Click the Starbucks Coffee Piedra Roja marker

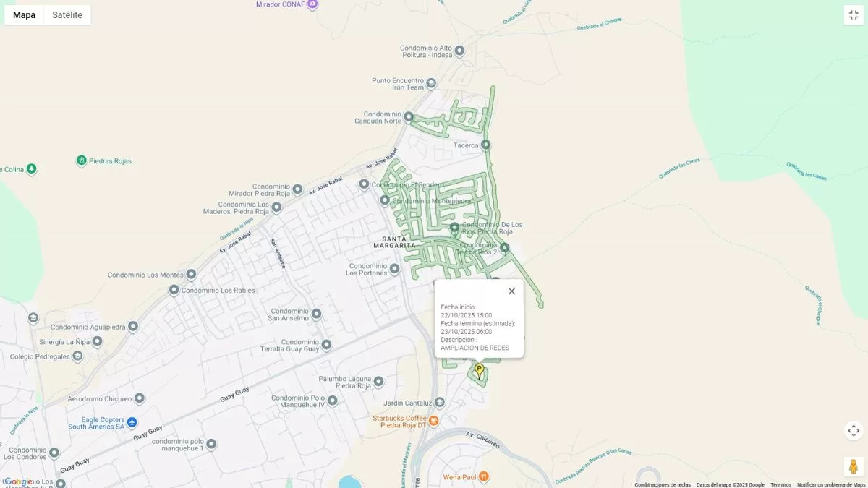pos(434,421)
